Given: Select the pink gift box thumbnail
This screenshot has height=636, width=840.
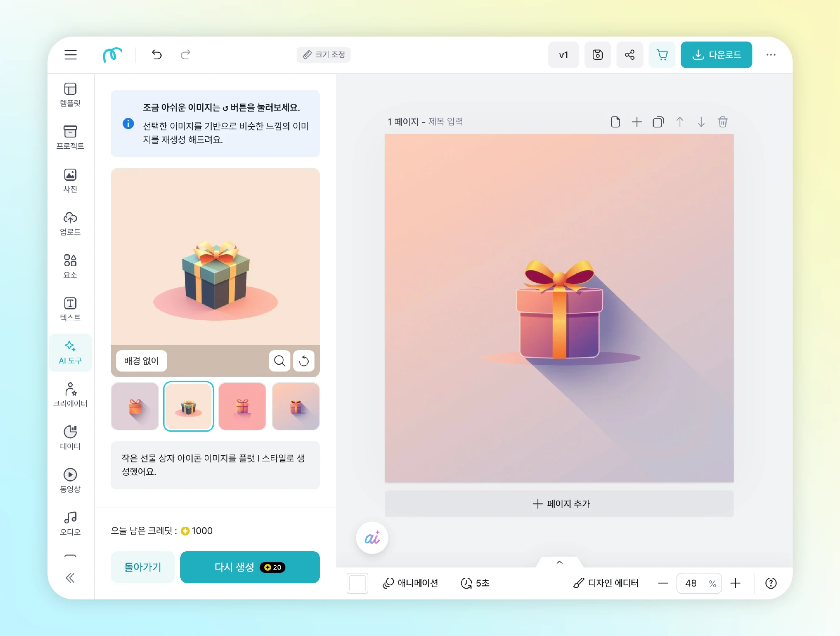Looking at the screenshot, I should pyautogui.click(x=242, y=406).
